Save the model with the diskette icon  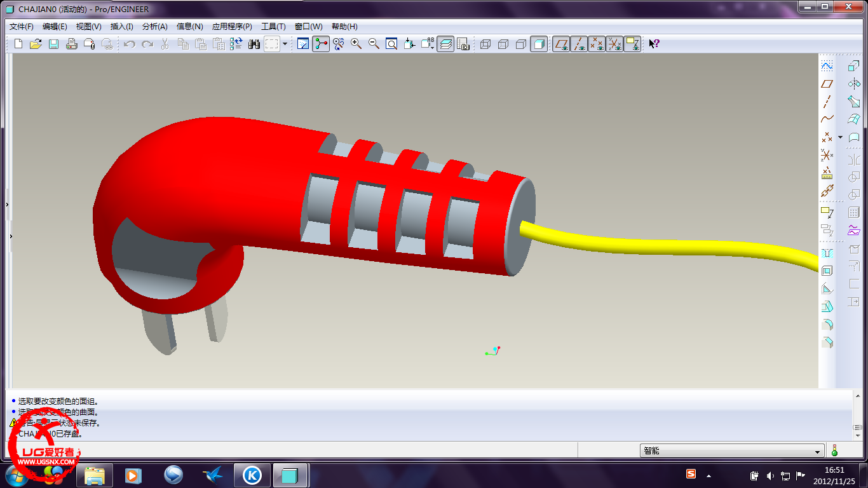(x=53, y=44)
